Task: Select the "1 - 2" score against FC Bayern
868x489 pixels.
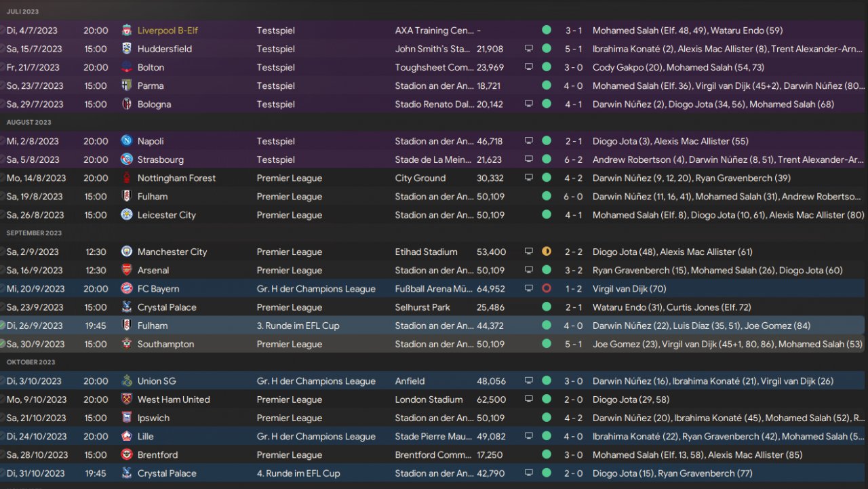Action: click(x=574, y=289)
